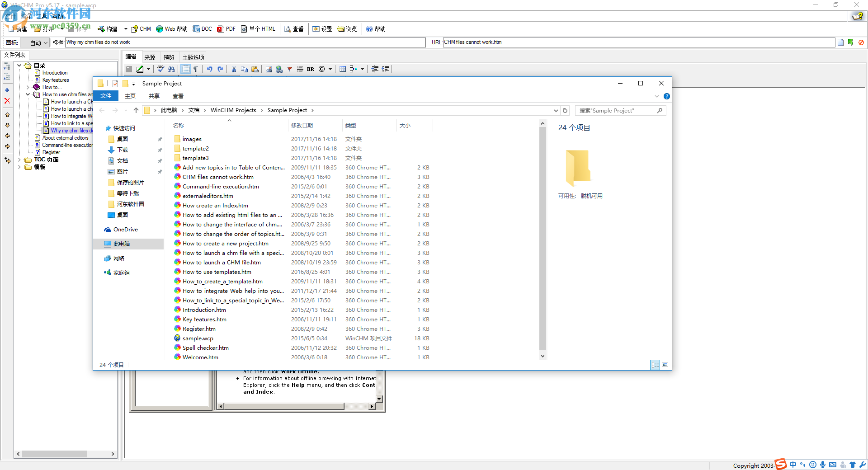
Task: Select the Introduction.htm file in Explorer
Action: click(204, 310)
